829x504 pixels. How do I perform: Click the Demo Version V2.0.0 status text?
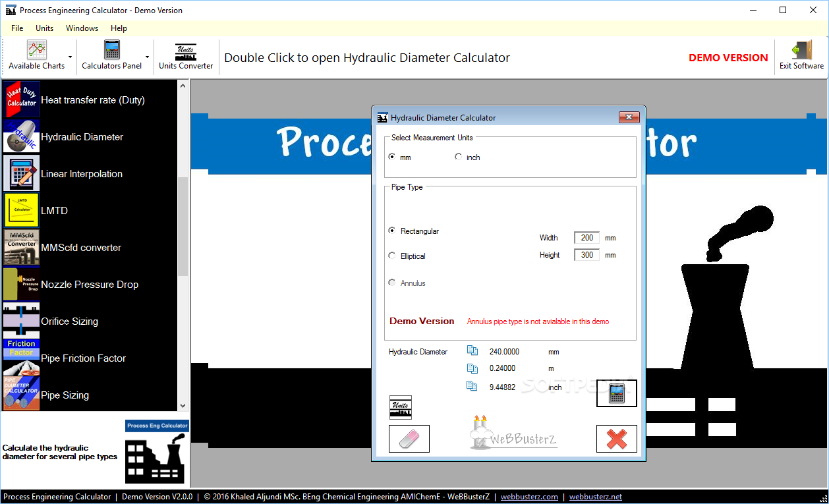pos(157,497)
